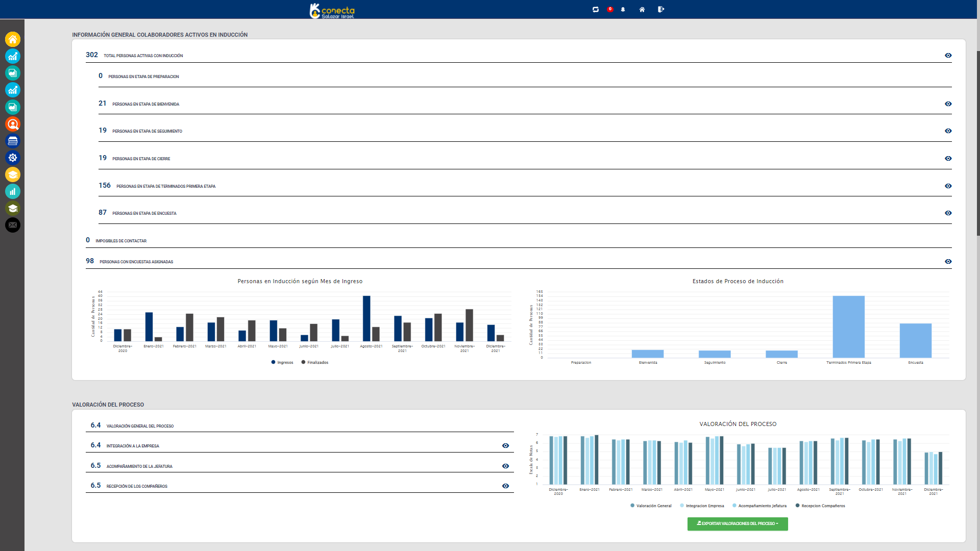Click the refresh arrows icon in header
This screenshot has height=551, width=980.
tap(595, 9)
